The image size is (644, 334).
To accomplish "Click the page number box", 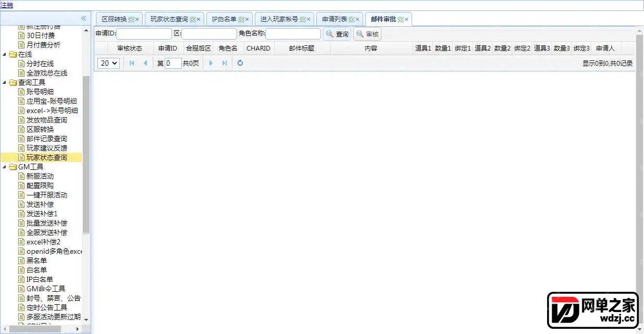I will pyautogui.click(x=173, y=63).
